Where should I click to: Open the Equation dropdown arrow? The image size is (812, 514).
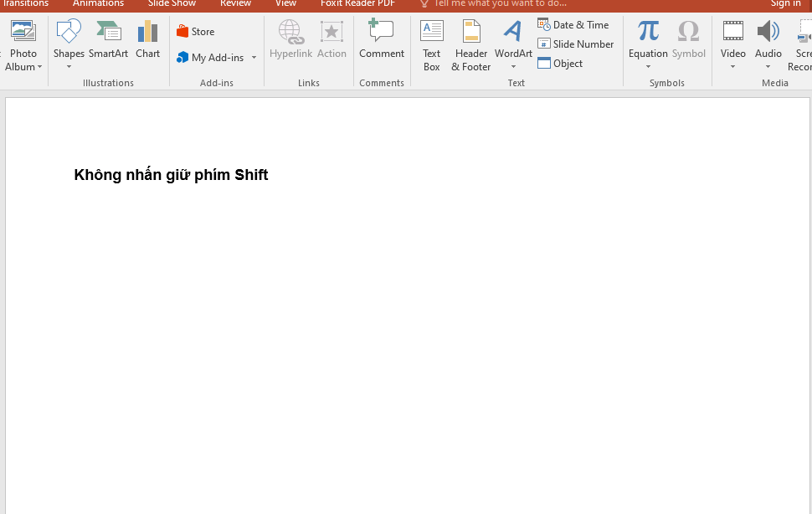[648, 67]
